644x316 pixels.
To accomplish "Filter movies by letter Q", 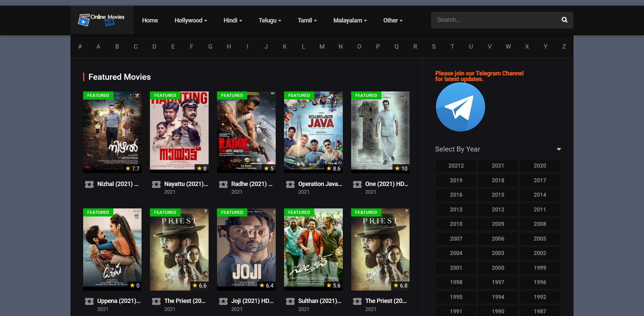I will [396, 47].
